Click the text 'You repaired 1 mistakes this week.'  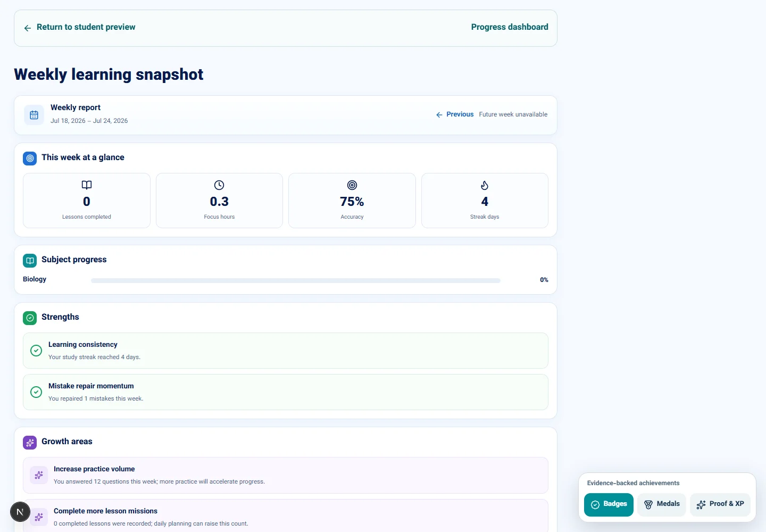tap(96, 398)
